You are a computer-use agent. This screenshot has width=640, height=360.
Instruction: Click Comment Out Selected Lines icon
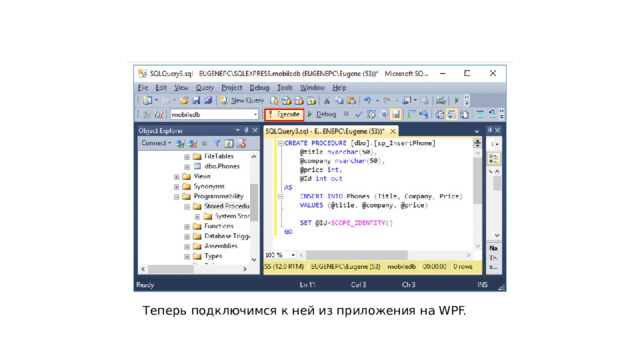click(480, 115)
